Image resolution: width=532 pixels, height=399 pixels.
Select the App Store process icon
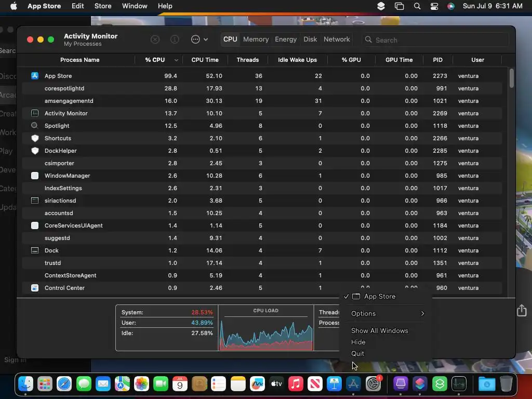click(x=35, y=76)
